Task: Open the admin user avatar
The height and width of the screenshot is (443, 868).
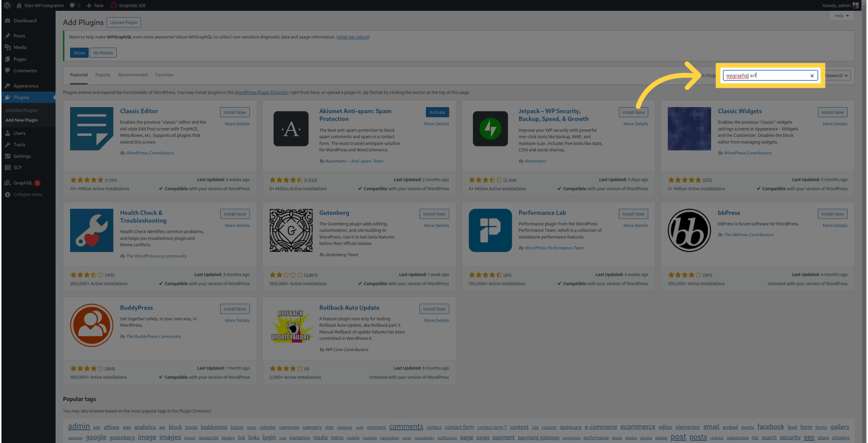Action: 855,5
